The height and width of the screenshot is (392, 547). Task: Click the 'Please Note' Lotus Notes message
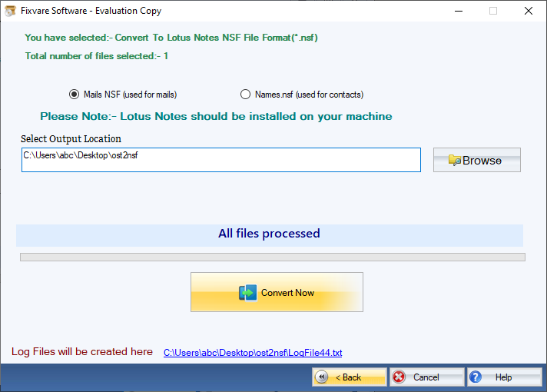point(216,116)
